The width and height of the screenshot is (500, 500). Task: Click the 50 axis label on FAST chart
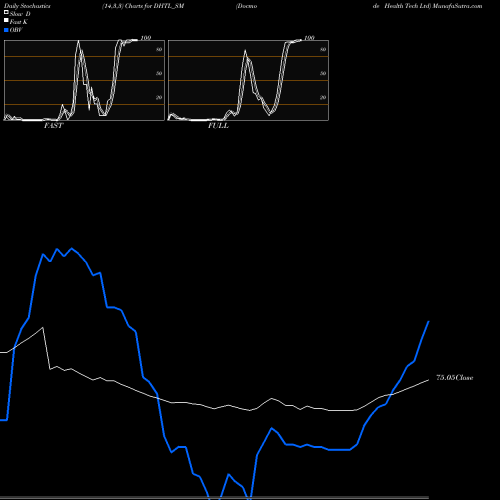(x=159, y=73)
